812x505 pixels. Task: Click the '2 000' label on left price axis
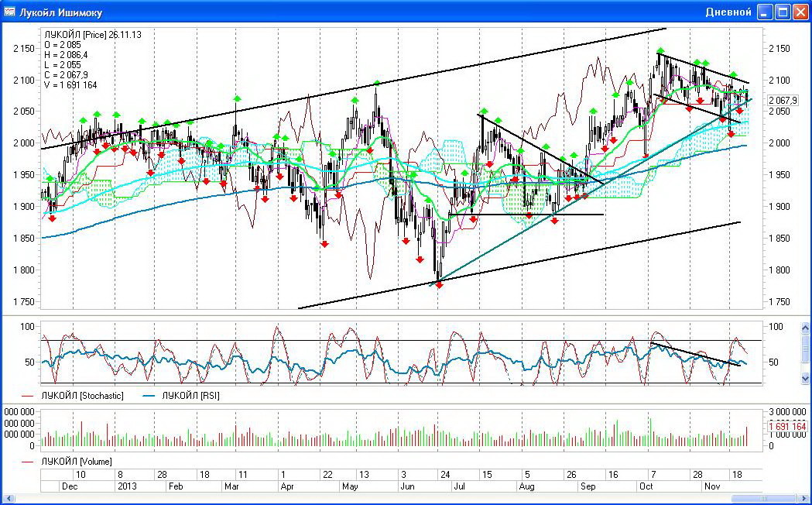tap(24, 143)
